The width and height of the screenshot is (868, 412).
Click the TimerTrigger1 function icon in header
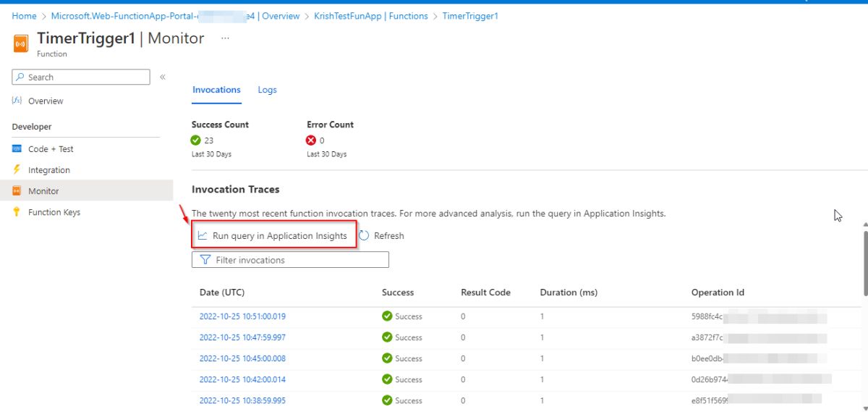tap(21, 44)
